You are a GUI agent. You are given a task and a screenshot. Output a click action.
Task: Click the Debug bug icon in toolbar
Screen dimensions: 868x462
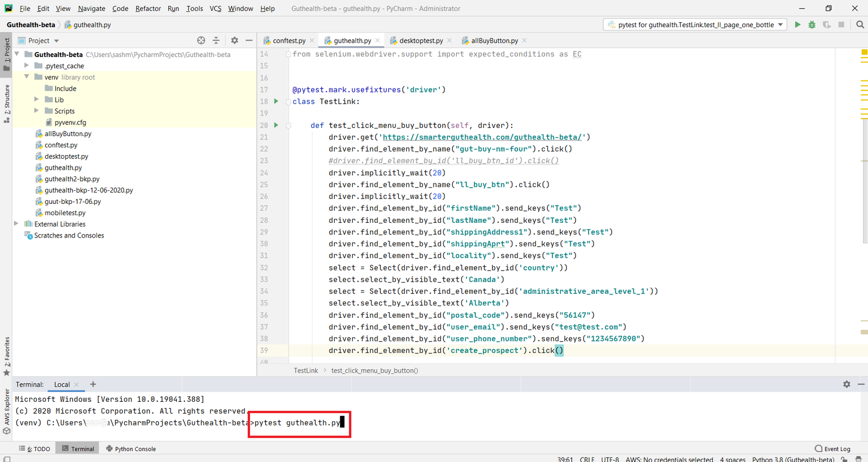[x=812, y=24]
